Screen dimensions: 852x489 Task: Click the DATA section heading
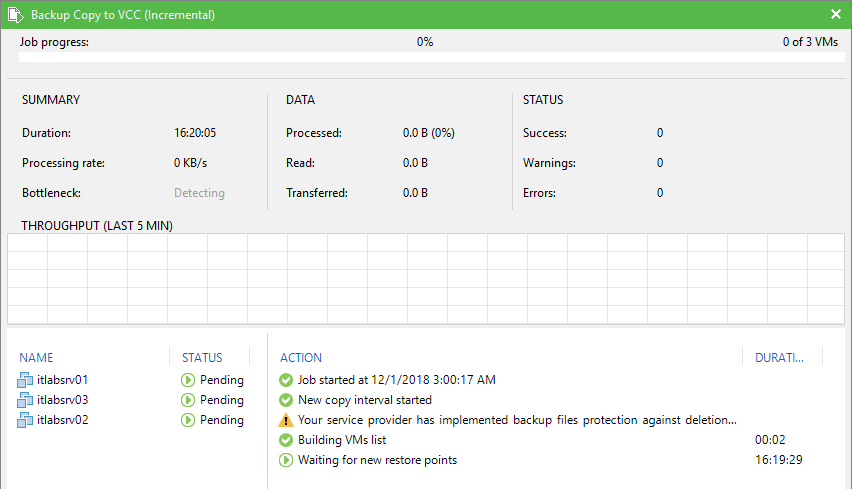300,100
